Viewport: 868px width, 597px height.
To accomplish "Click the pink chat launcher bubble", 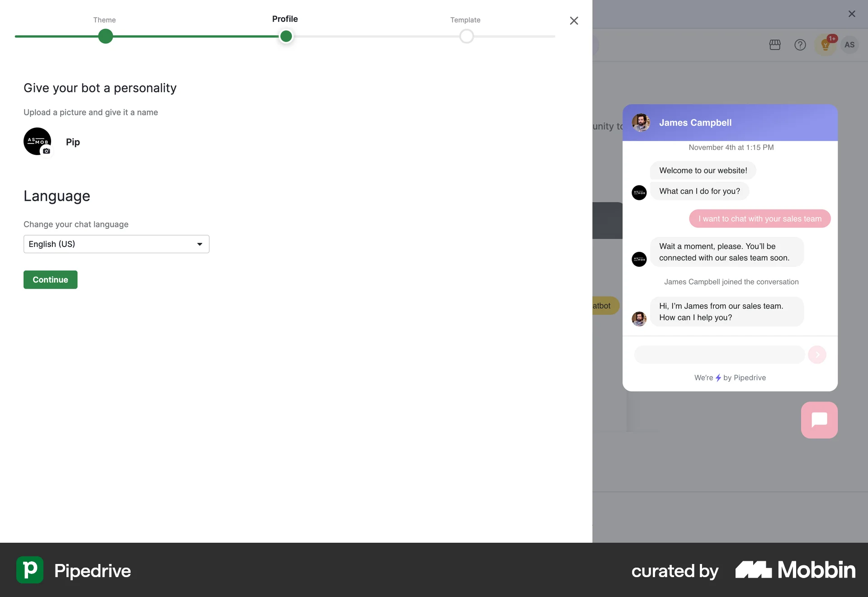I will pos(819,420).
